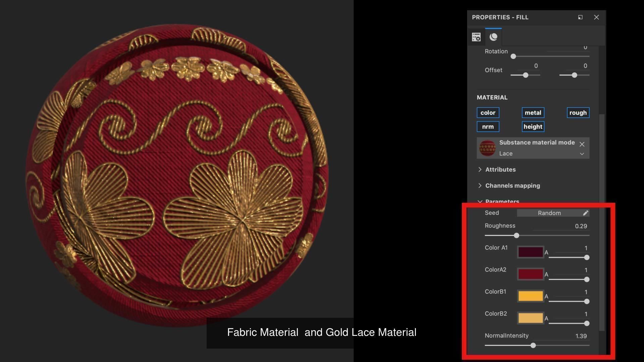
Task: Close the Properties - Fill panel
Action: [x=596, y=17]
